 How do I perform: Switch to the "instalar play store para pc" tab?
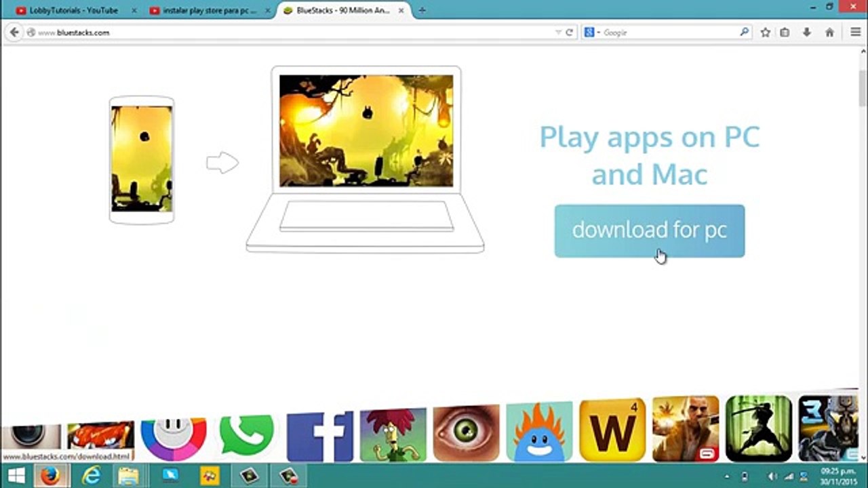coord(210,10)
